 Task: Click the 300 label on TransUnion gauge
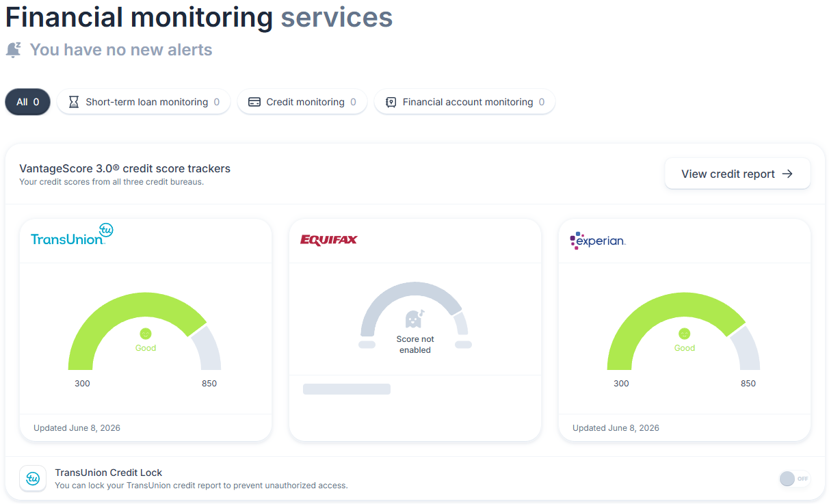point(82,384)
